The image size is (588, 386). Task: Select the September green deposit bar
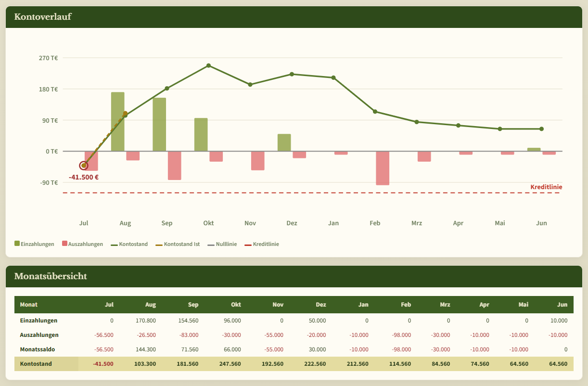(159, 124)
